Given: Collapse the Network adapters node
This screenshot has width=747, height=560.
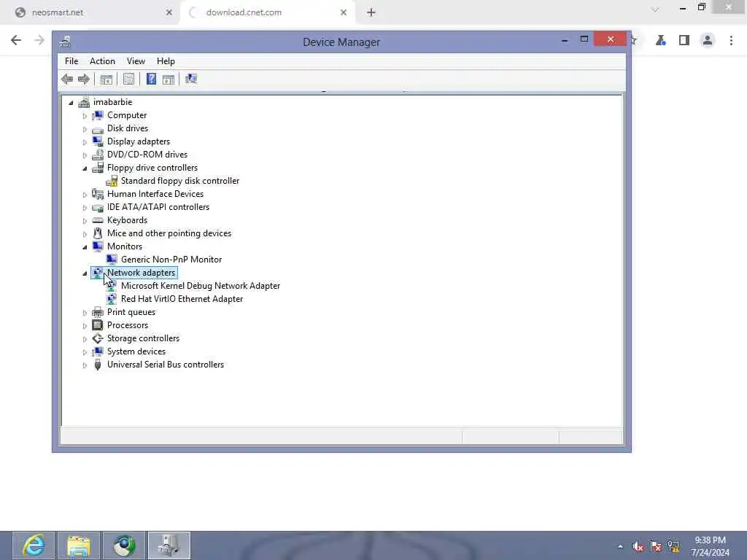Looking at the screenshot, I should 85,273.
